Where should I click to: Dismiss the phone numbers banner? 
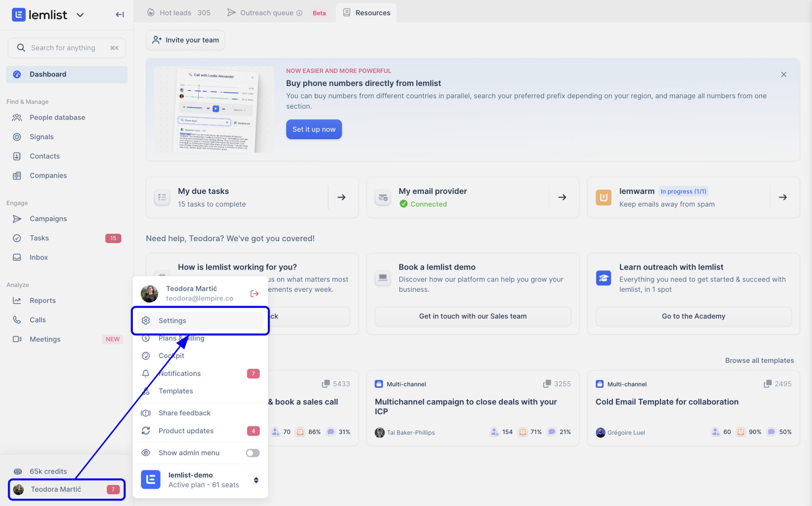pos(783,75)
